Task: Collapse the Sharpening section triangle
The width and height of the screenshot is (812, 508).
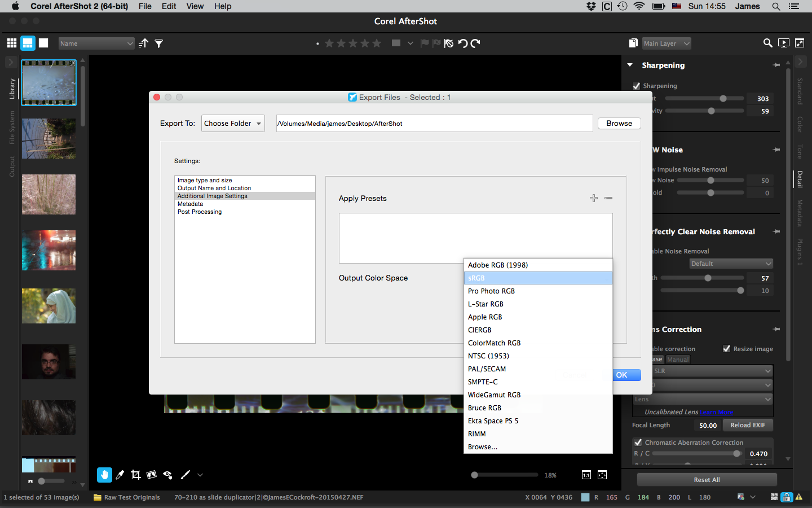Action: (630, 65)
